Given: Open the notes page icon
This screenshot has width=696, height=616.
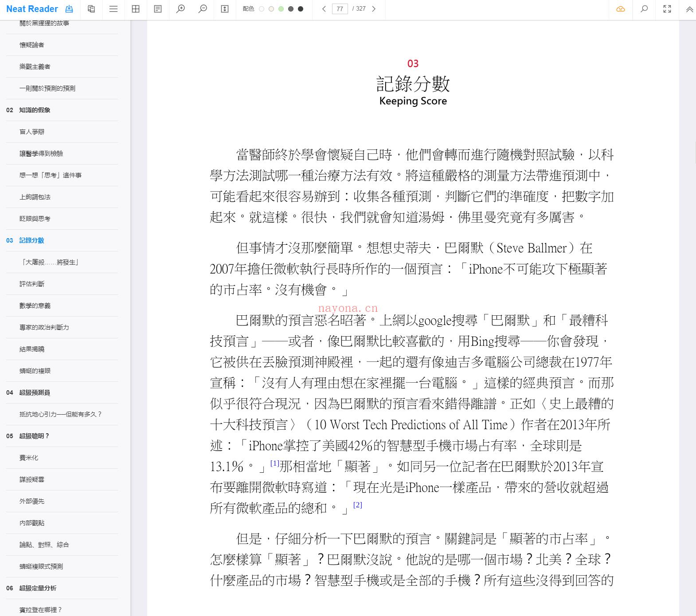Looking at the screenshot, I should tap(158, 9).
